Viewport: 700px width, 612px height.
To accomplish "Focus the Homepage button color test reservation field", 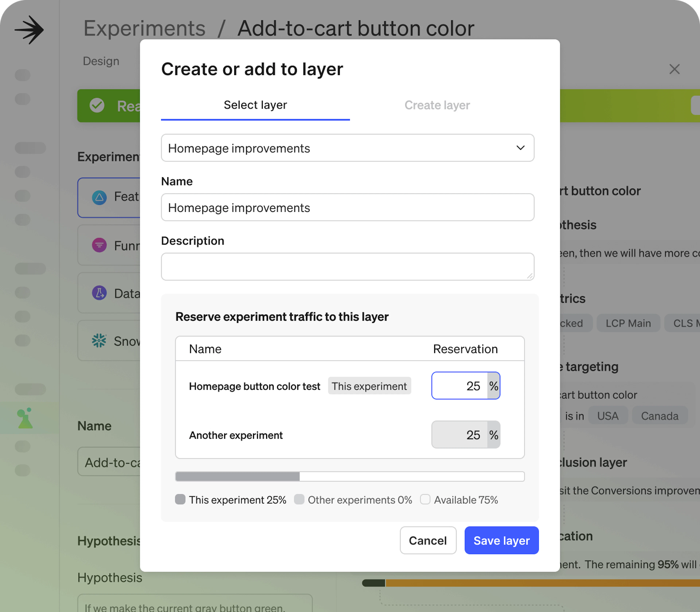I will 460,386.
